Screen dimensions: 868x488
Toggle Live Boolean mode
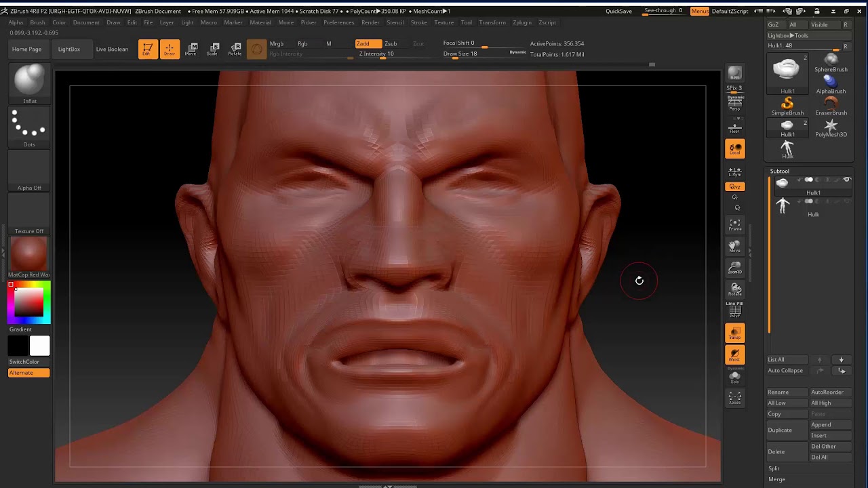112,49
